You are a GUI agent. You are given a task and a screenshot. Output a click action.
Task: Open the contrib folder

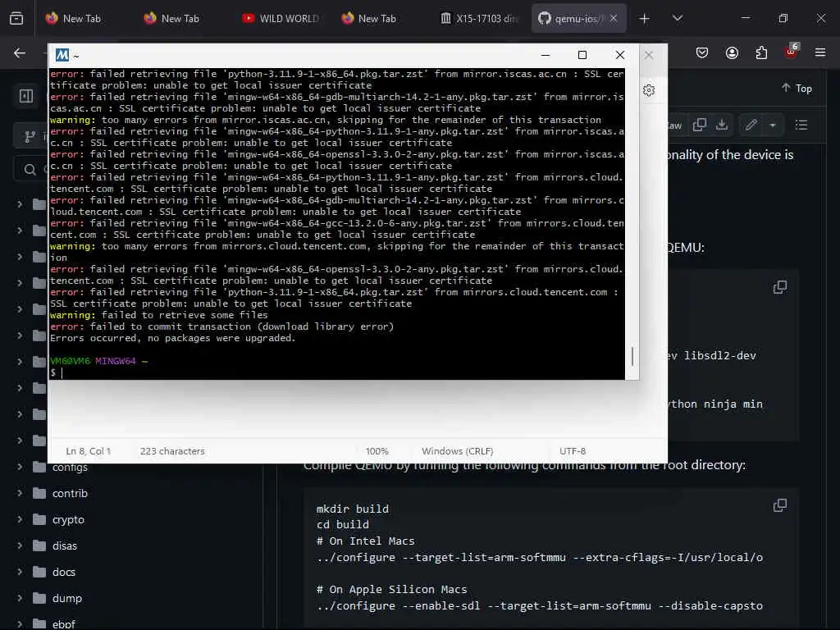[70, 493]
